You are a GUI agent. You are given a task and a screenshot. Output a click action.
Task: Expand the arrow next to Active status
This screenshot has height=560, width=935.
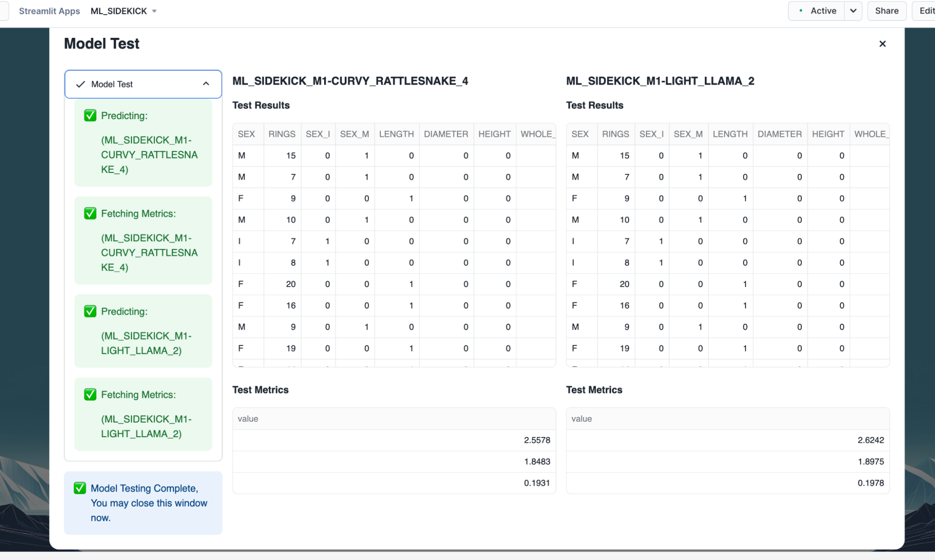coord(853,11)
